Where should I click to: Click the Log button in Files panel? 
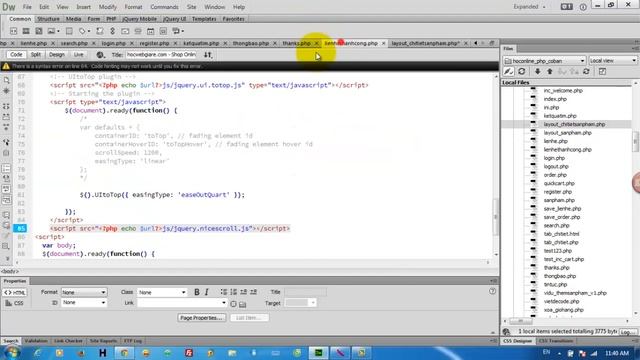628,332
